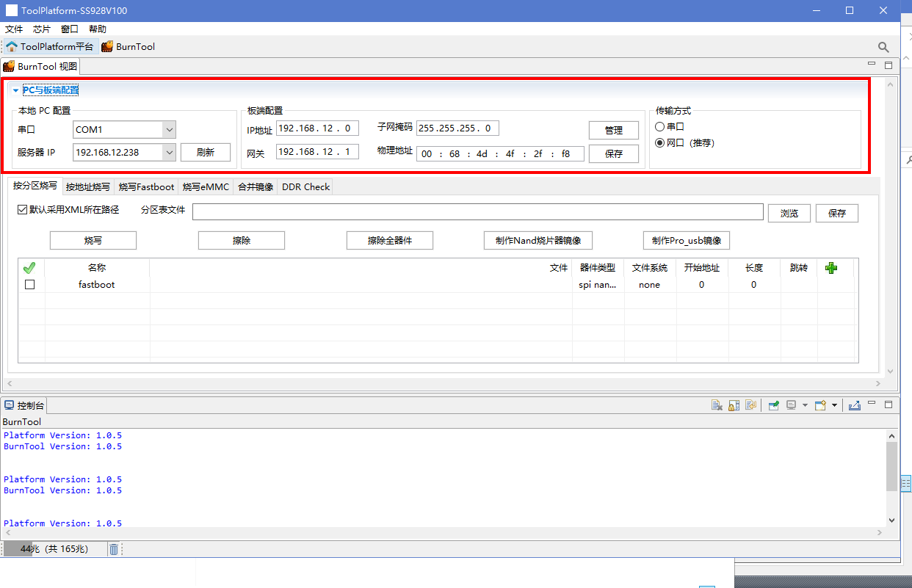Click green plus to add partition row

(x=831, y=268)
